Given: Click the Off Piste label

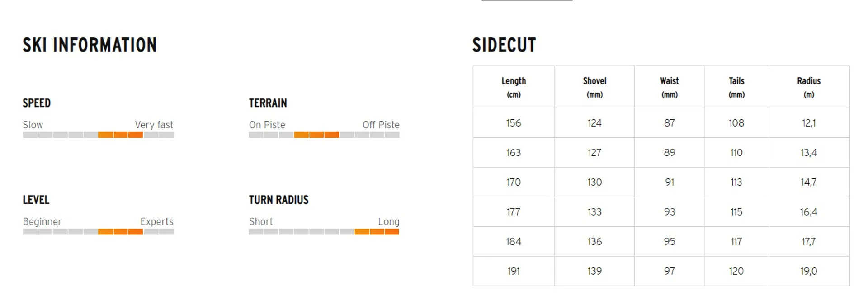Looking at the screenshot, I should (x=381, y=125).
